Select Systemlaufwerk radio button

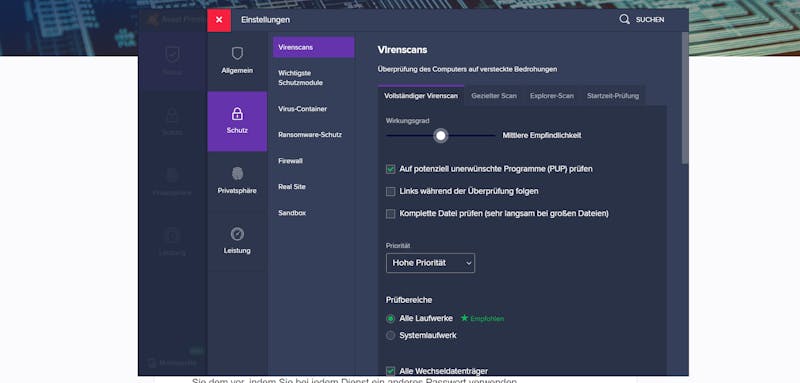[390, 336]
